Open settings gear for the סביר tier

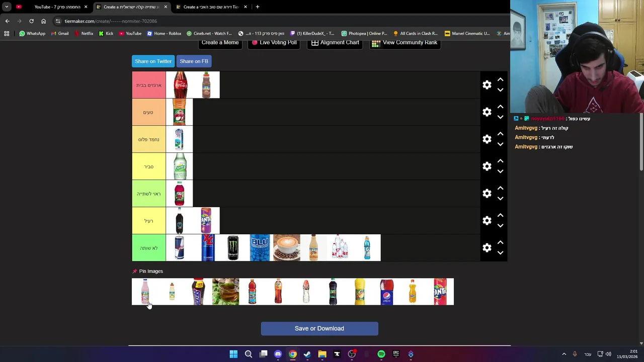click(x=487, y=166)
